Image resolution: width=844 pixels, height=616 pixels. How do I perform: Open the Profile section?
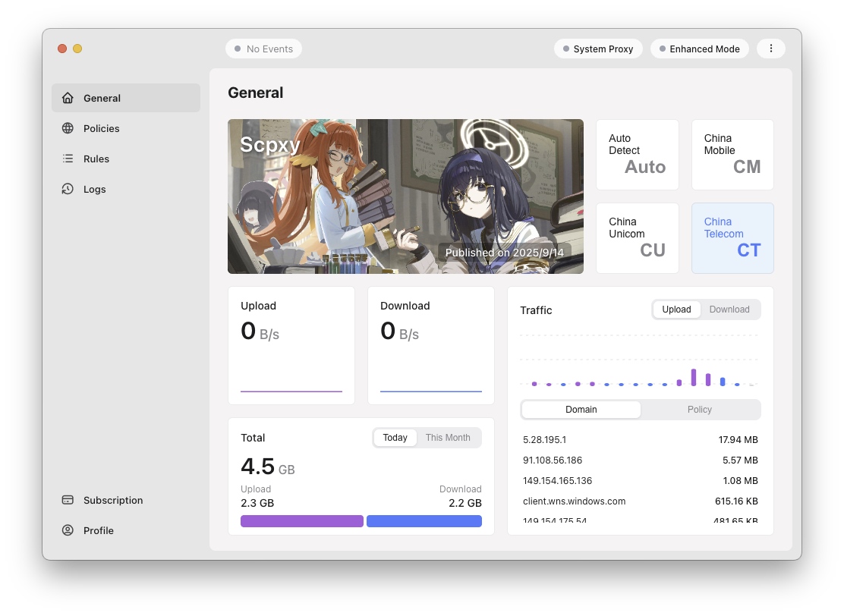[97, 530]
